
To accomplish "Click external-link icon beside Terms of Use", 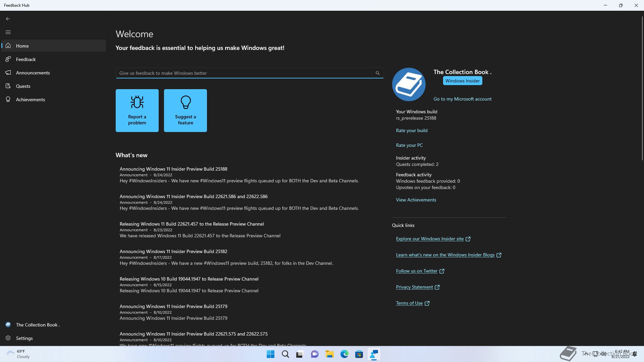I will tap(427, 303).
